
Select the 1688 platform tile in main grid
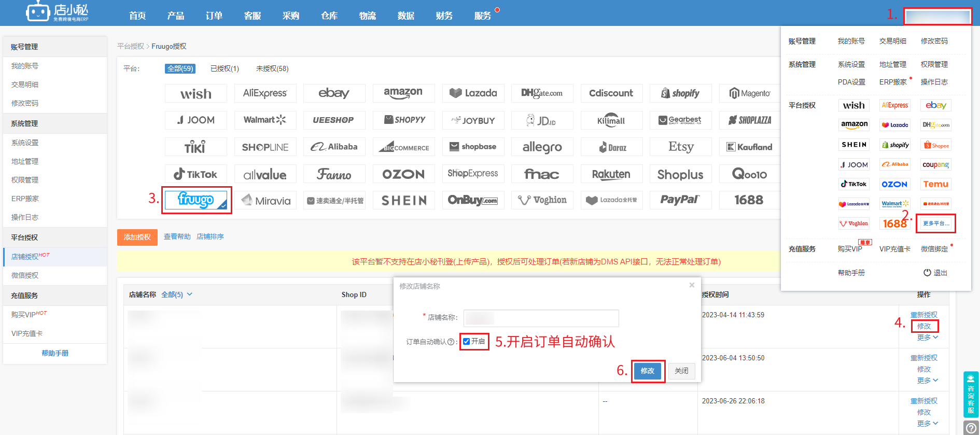point(750,200)
